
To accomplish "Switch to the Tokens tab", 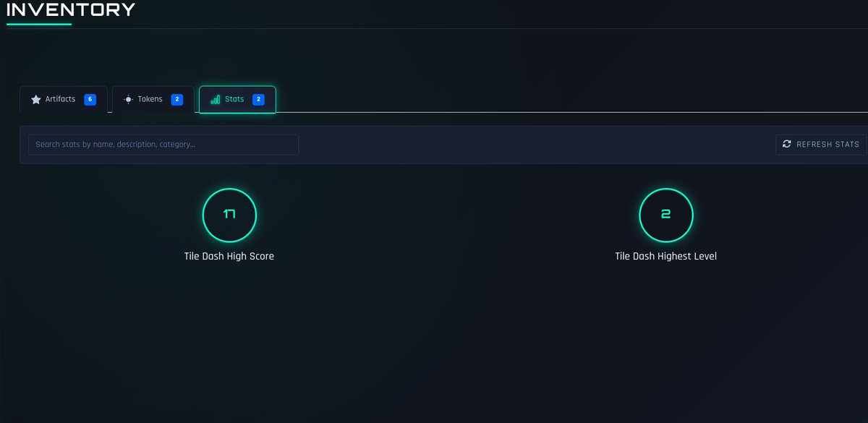I will pos(153,100).
